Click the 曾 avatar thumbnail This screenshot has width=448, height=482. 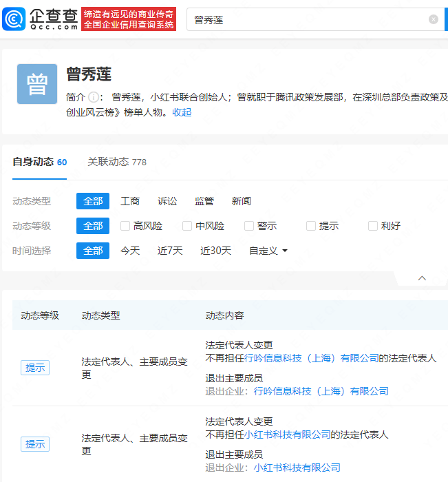(x=37, y=84)
